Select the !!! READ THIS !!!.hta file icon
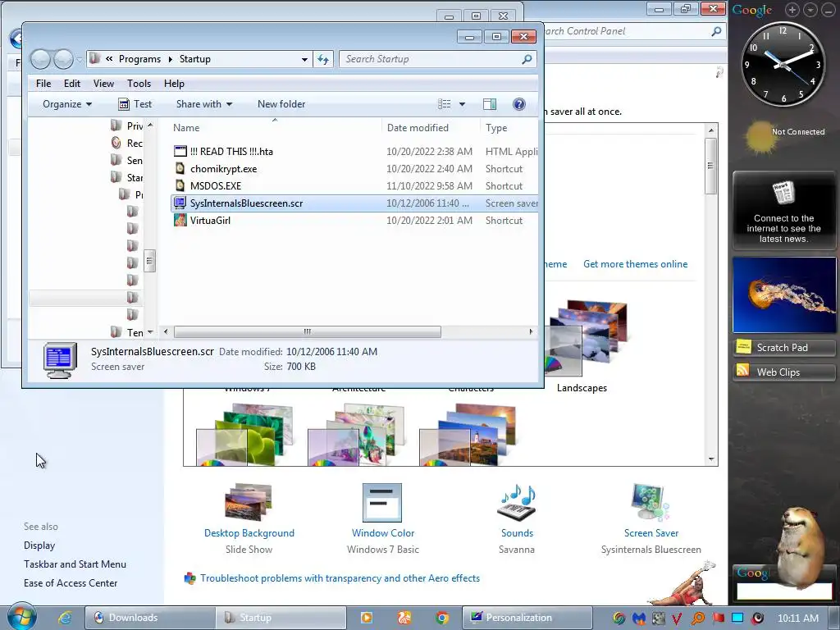The image size is (840, 630). (x=180, y=151)
